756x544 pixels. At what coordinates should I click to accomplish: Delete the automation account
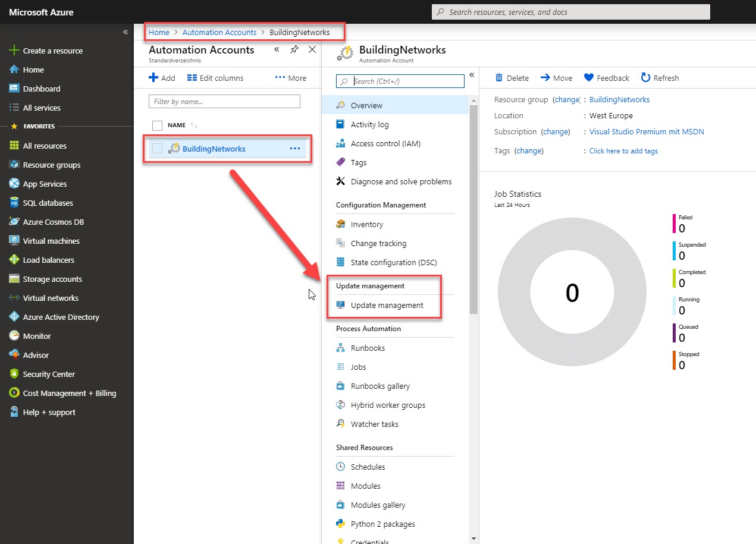point(512,78)
